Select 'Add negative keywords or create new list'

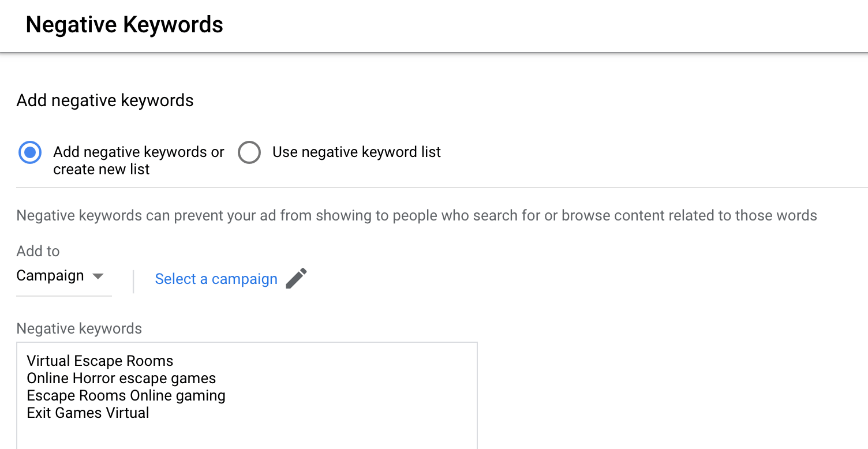(x=29, y=152)
